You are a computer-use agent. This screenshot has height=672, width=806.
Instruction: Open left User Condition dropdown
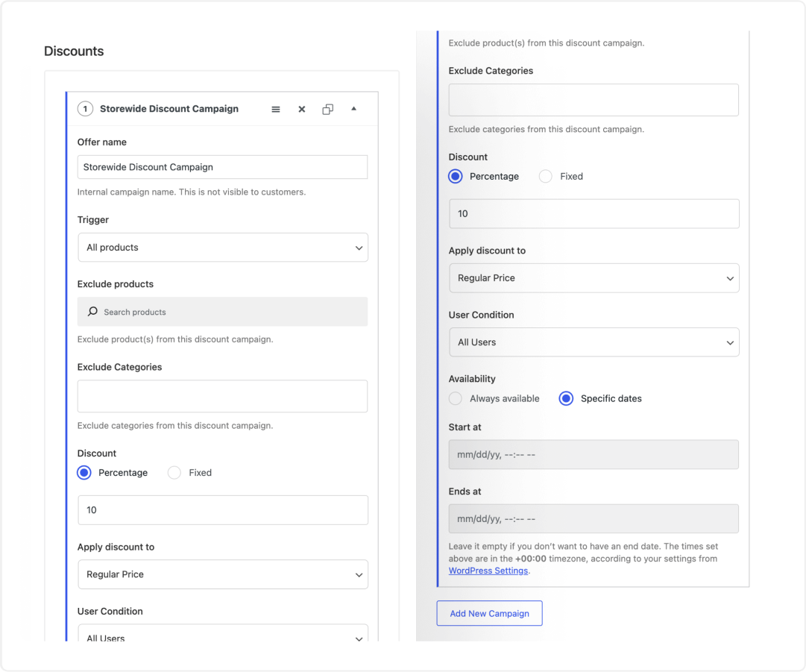(x=223, y=633)
